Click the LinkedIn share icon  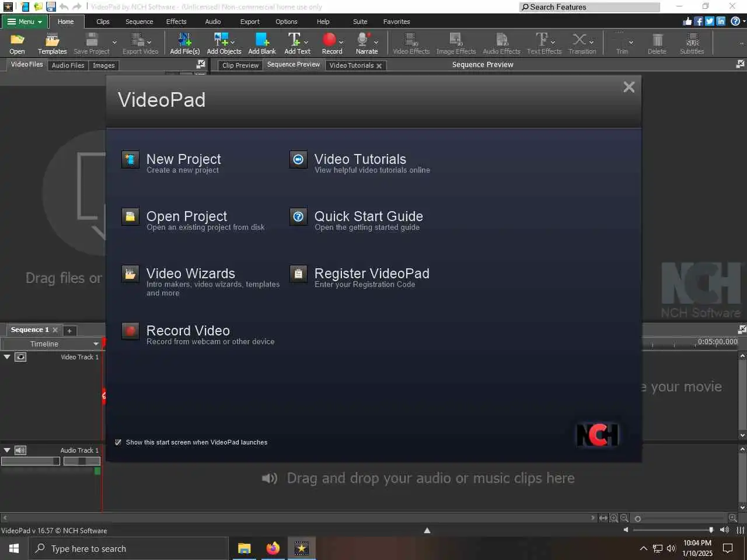point(721,21)
